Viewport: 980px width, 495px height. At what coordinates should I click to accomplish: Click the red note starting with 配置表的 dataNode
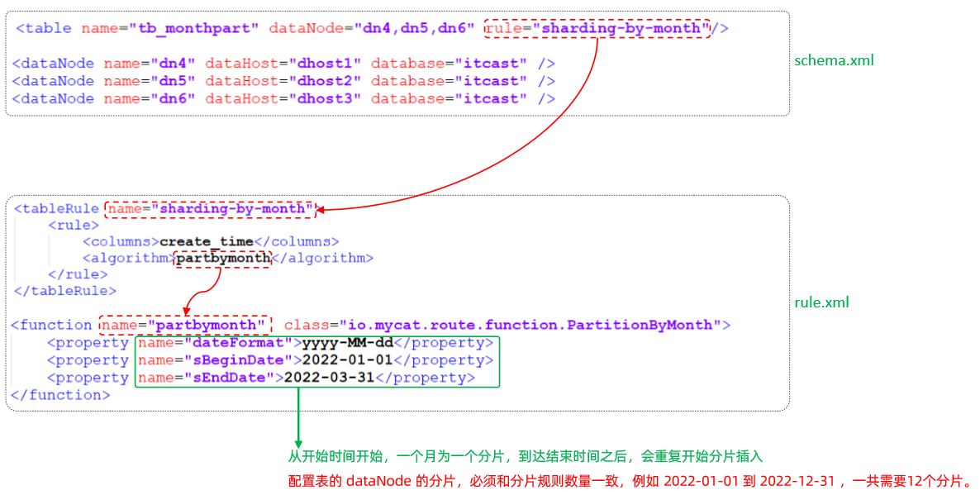click(630, 481)
